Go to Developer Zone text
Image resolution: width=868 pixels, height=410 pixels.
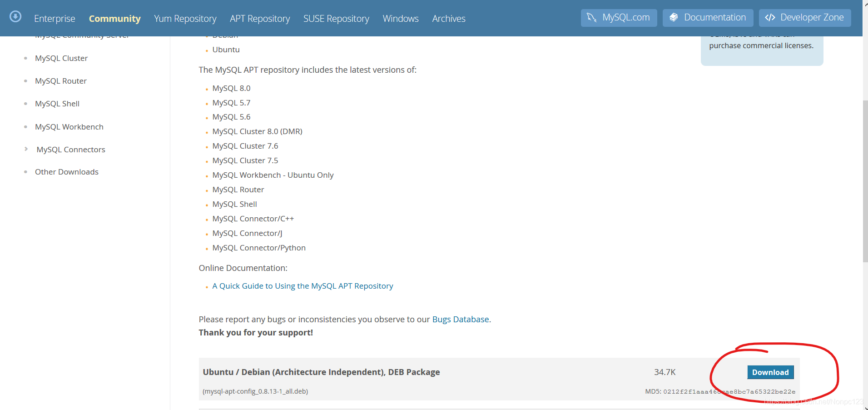tap(812, 17)
